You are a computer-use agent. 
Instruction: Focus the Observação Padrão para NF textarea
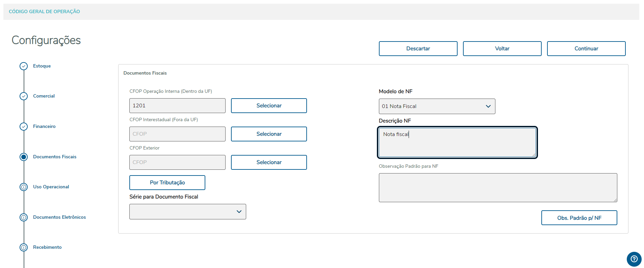497,188
